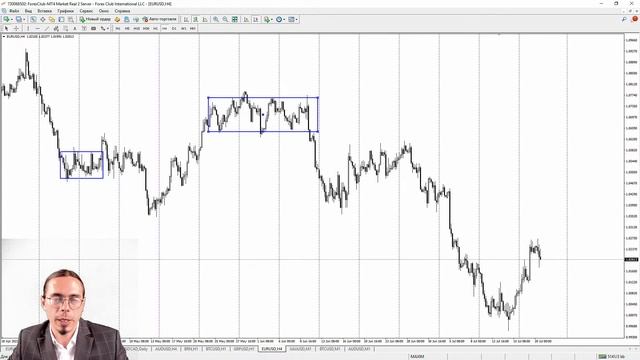The image size is (640, 360).
Task: Open the Вид menu
Action: point(29,11)
